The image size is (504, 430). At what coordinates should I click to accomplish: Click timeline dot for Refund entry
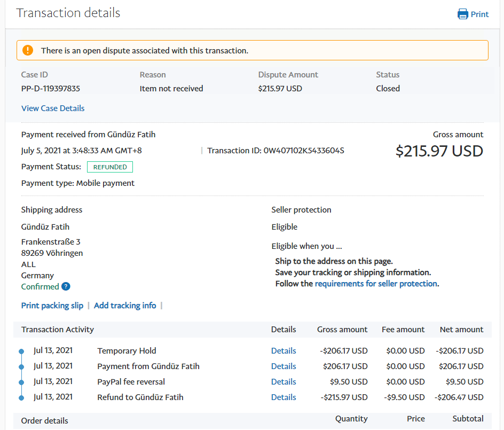pos(21,398)
